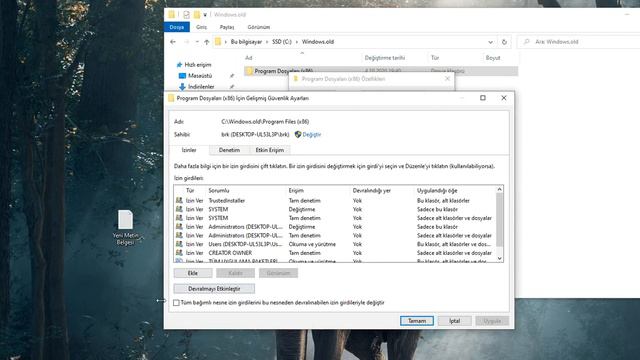Open Masaüstü in navigation pane
This screenshot has width=640, height=360.
click(200, 76)
